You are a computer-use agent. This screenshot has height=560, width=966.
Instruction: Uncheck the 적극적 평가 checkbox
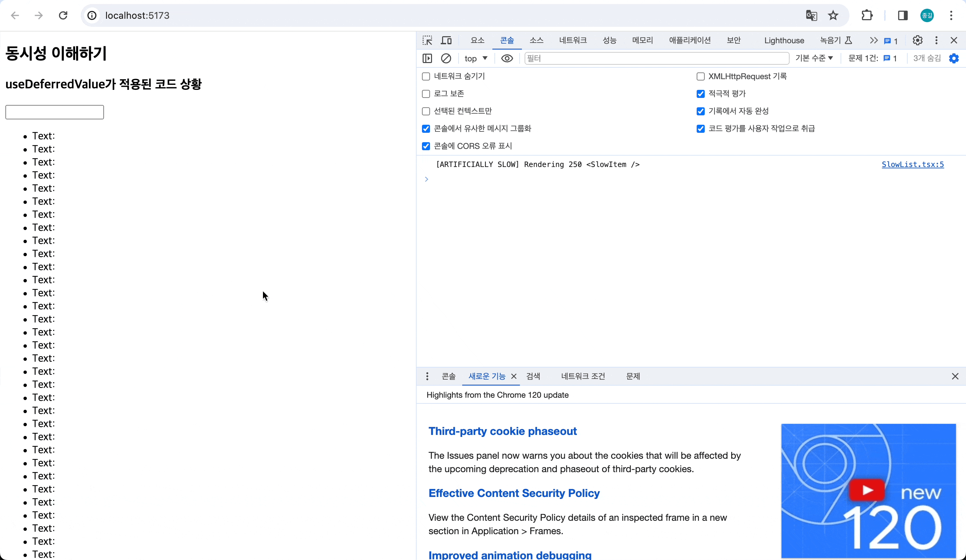(x=700, y=94)
